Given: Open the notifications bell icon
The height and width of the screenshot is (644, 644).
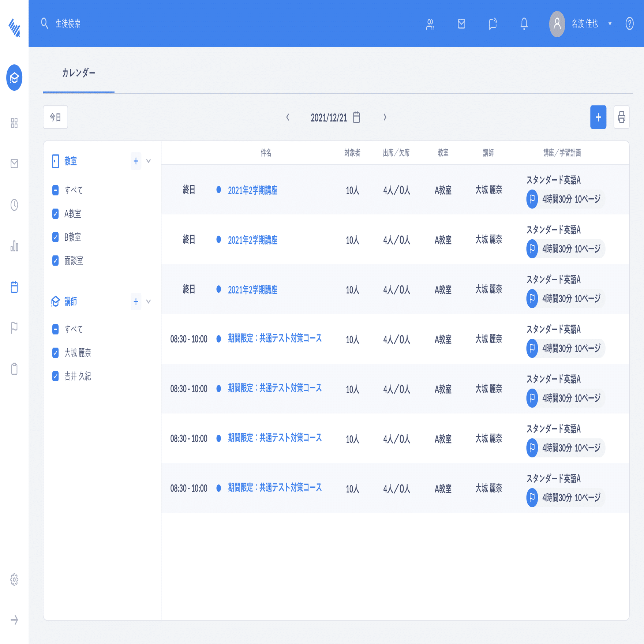Looking at the screenshot, I should point(524,24).
